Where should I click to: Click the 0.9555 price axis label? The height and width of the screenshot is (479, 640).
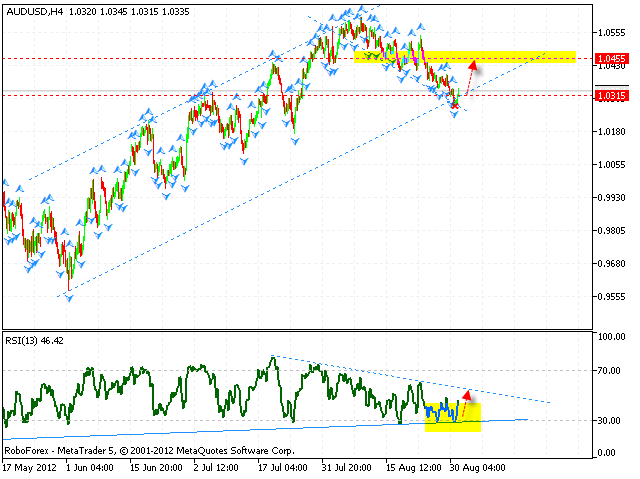click(609, 297)
